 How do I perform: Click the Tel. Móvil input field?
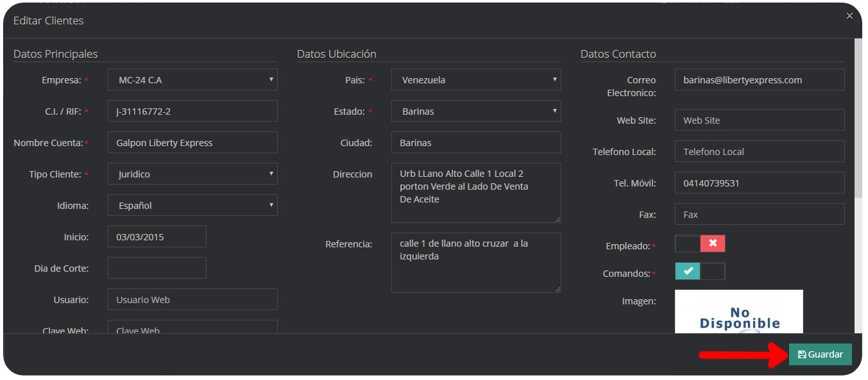(760, 183)
